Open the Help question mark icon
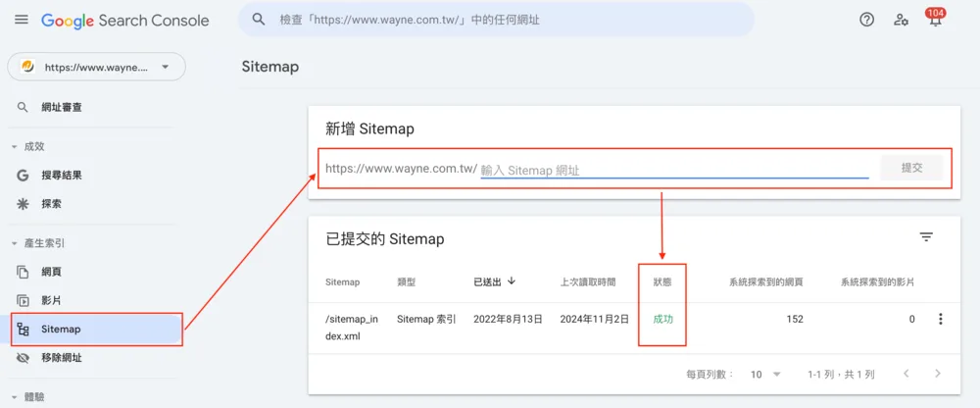Viewport: 980px width, 408px height. 866,20
